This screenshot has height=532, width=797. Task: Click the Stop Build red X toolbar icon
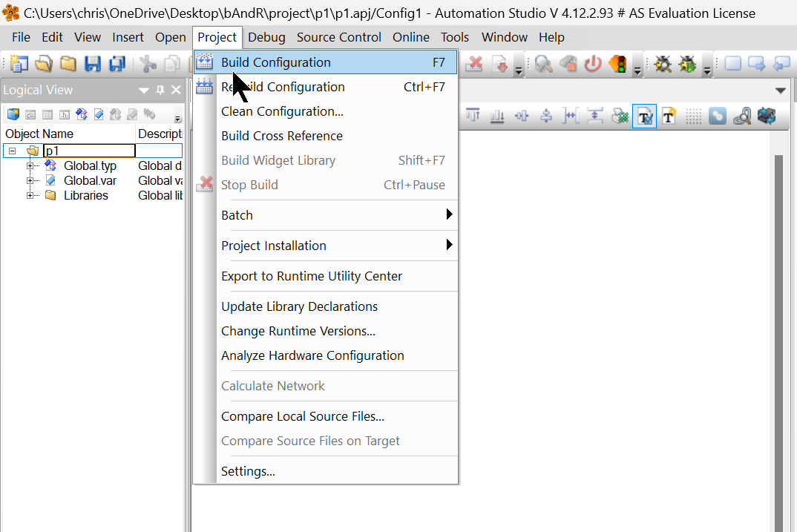coord(474,64)
